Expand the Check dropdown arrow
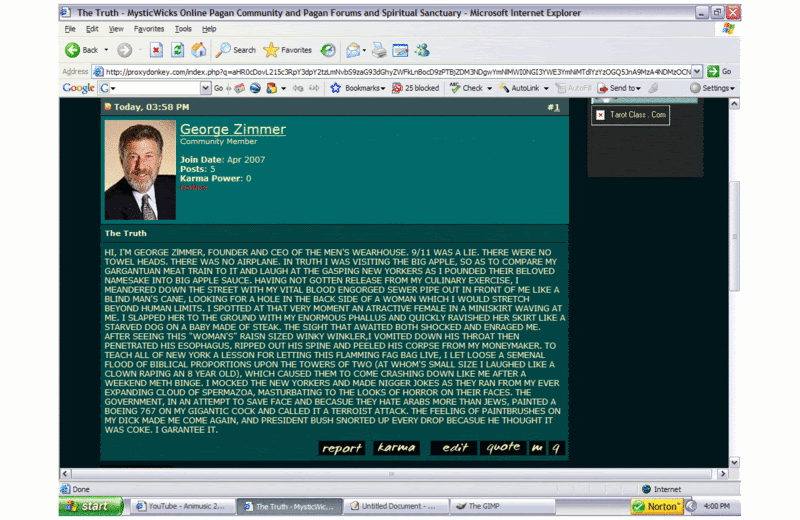Viewport: 800px width, 520px height. 489,88
